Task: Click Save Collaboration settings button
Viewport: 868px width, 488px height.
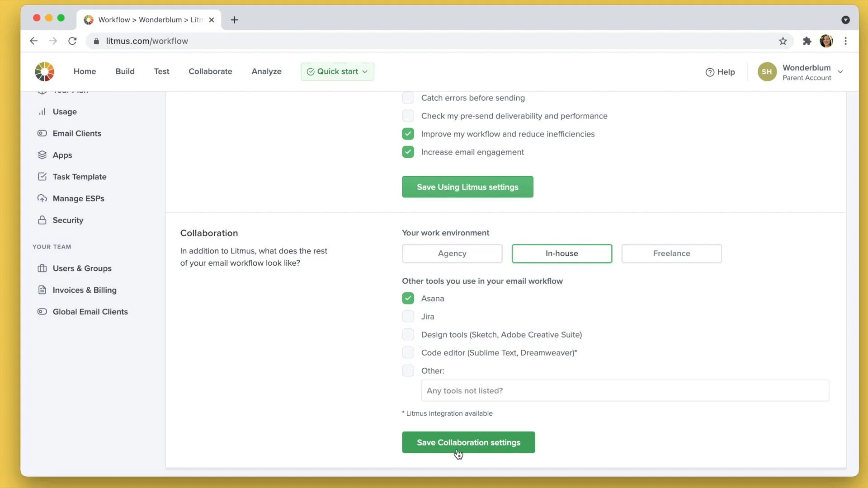Action: [468, 442]
